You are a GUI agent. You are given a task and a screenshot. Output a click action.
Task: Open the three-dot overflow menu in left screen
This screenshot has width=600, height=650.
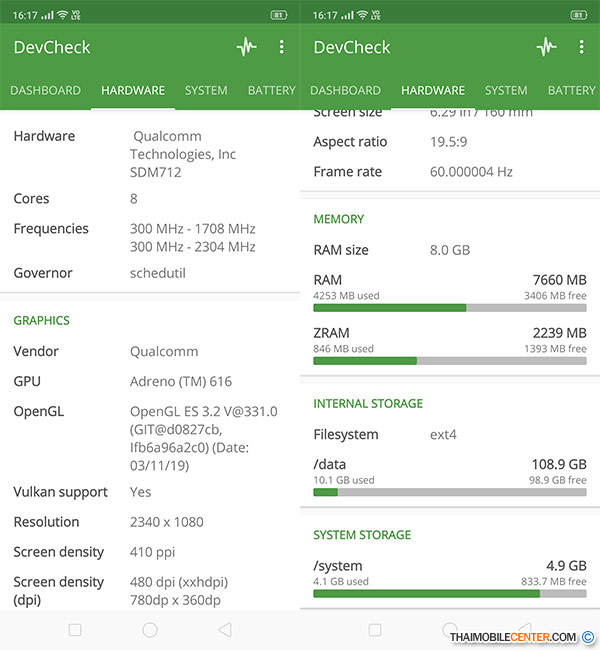coord(282,47)
